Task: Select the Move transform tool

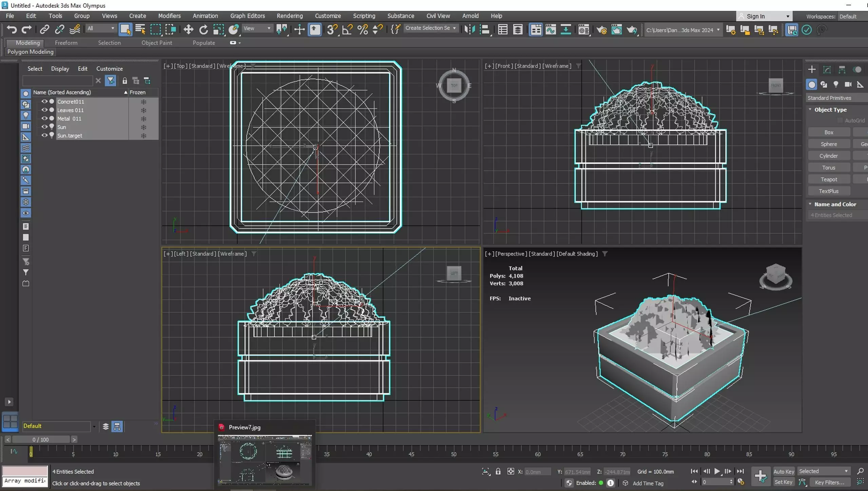Action: tap(188, 30)
